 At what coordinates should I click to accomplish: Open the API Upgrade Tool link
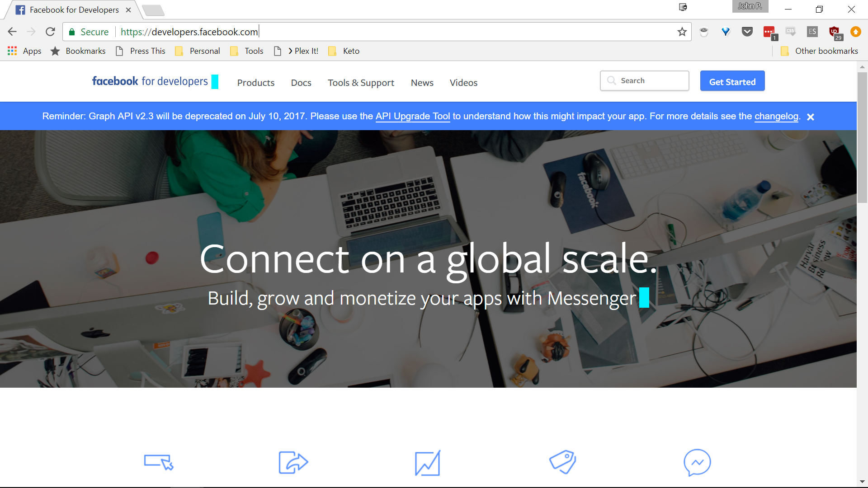point(413,116)
